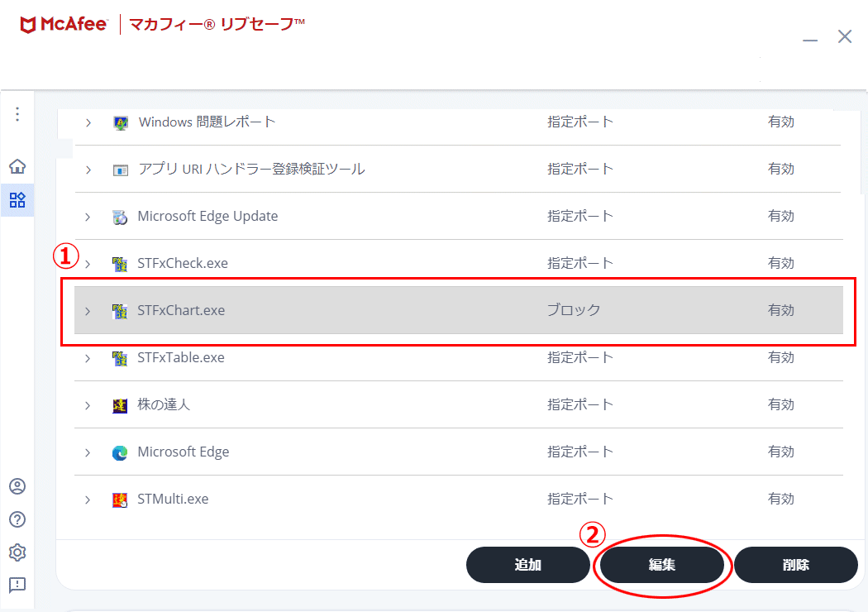Open the settings gear icon
This screenshot has height=612, width=868.
17,552
